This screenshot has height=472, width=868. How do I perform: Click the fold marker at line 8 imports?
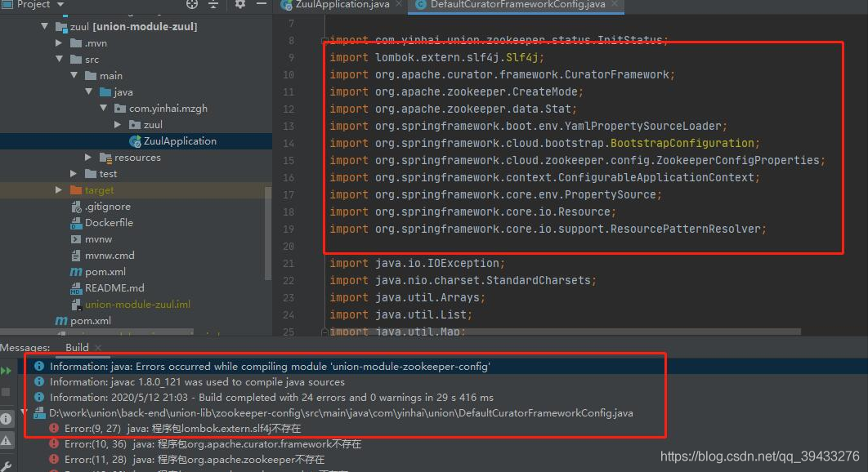pyautogui.click(x=324, y=40)
